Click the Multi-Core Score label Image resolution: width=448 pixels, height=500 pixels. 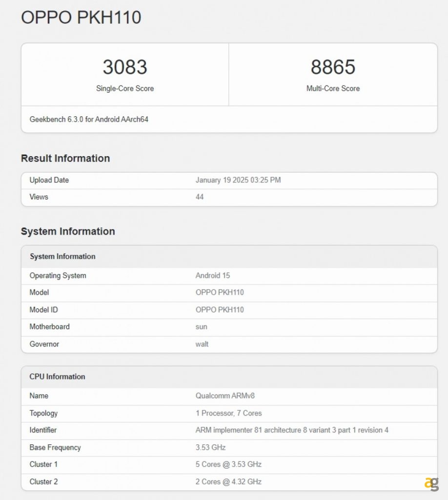click(333, 88)
